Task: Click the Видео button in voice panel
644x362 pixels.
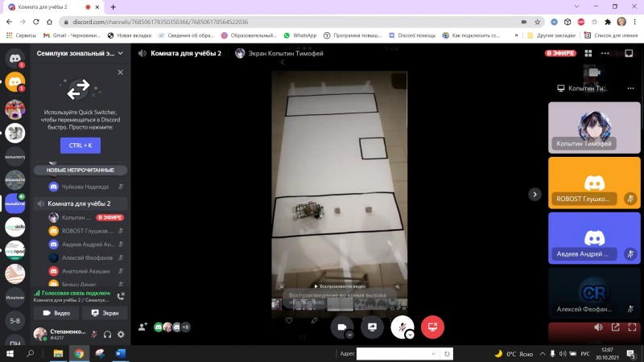Action: [x=56, y=313]
